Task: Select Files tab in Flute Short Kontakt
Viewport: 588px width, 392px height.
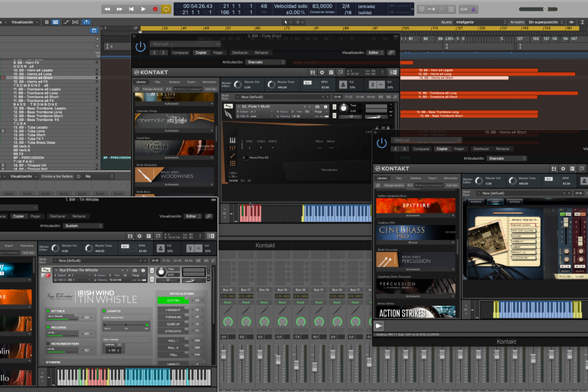Action: (158, 82)
